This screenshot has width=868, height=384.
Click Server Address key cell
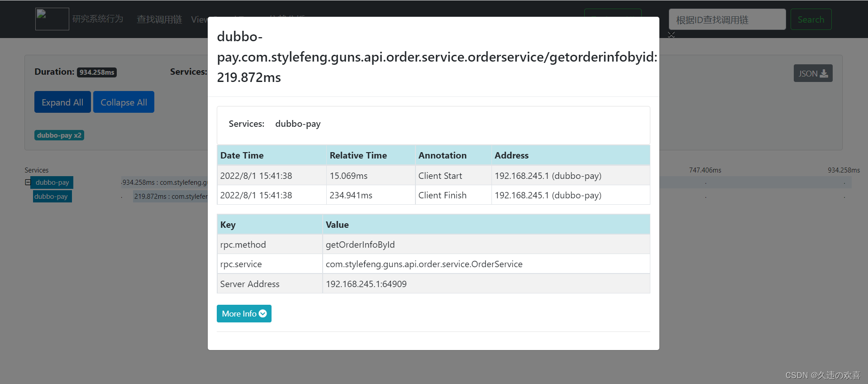click(270, 284)
